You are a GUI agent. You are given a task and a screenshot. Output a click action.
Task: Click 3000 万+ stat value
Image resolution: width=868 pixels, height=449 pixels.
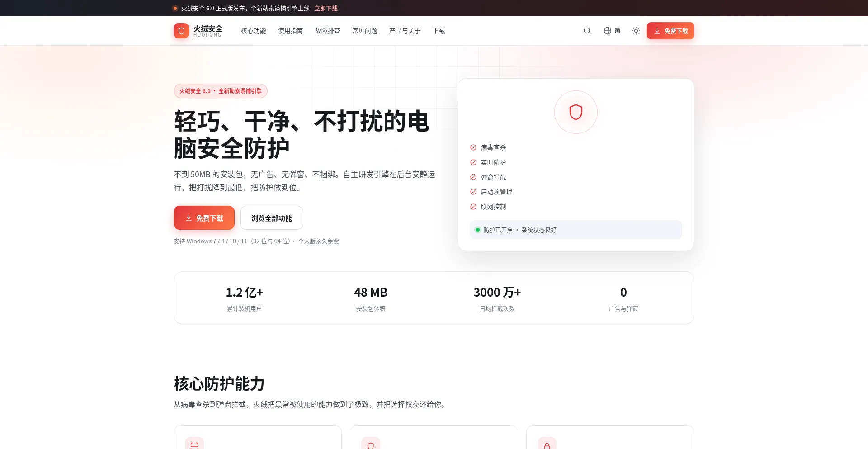(497, 293)
